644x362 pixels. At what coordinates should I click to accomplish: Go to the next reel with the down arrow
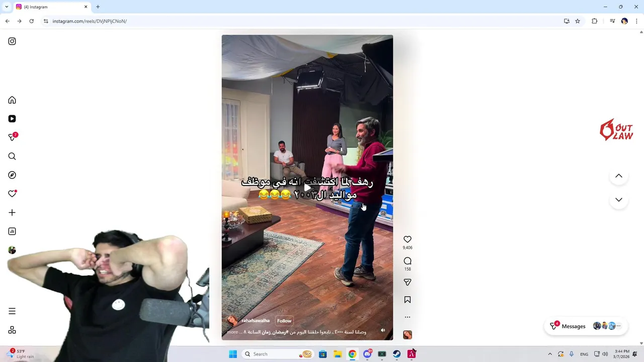point(619,200)
